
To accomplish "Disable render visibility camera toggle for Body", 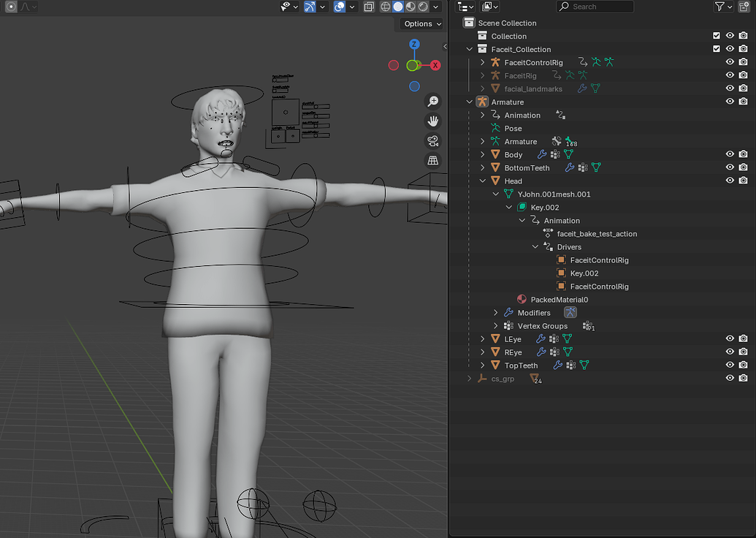I will tap(744, 154).
